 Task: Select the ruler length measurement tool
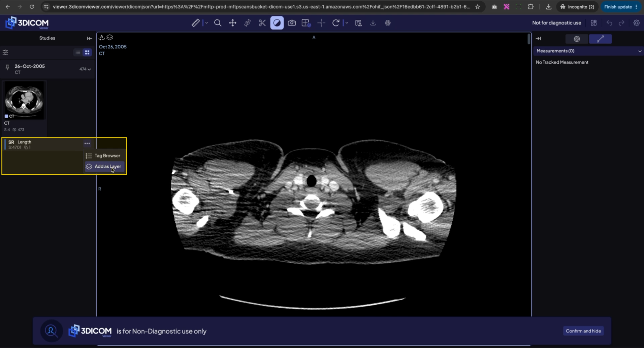[196, 23]
